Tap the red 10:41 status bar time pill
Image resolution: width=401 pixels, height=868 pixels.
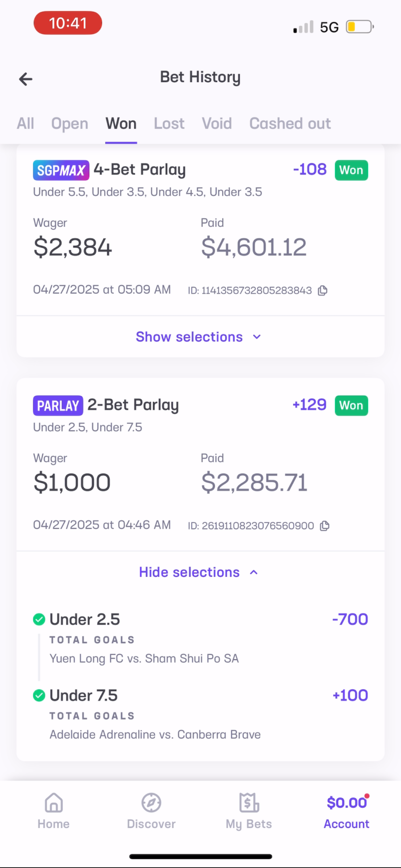tap(68, 23)
